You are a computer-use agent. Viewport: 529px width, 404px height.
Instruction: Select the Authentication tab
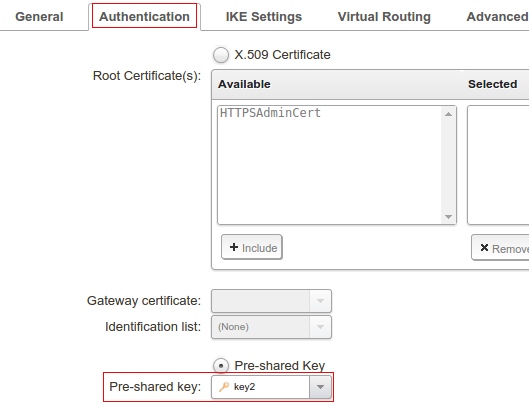[144, 16]
